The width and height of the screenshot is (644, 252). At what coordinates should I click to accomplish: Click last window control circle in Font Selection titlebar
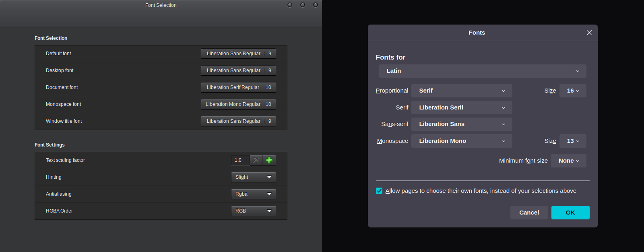[316, 5]
